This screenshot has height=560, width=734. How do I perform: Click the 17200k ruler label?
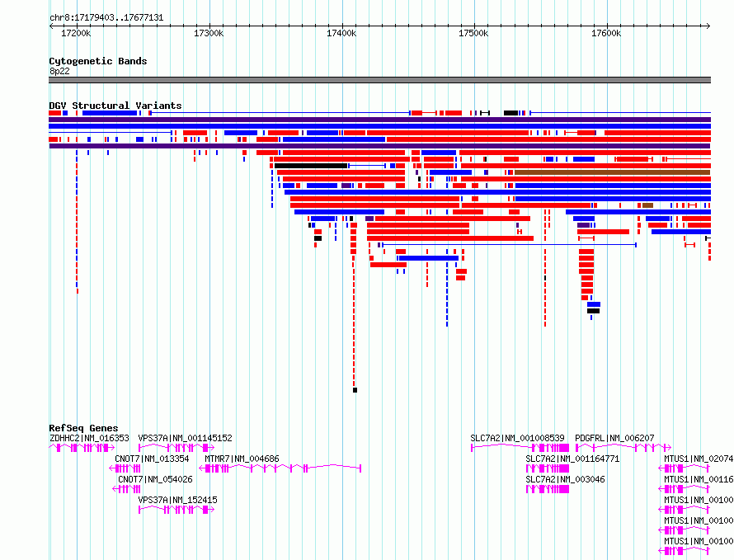(76, 33)
